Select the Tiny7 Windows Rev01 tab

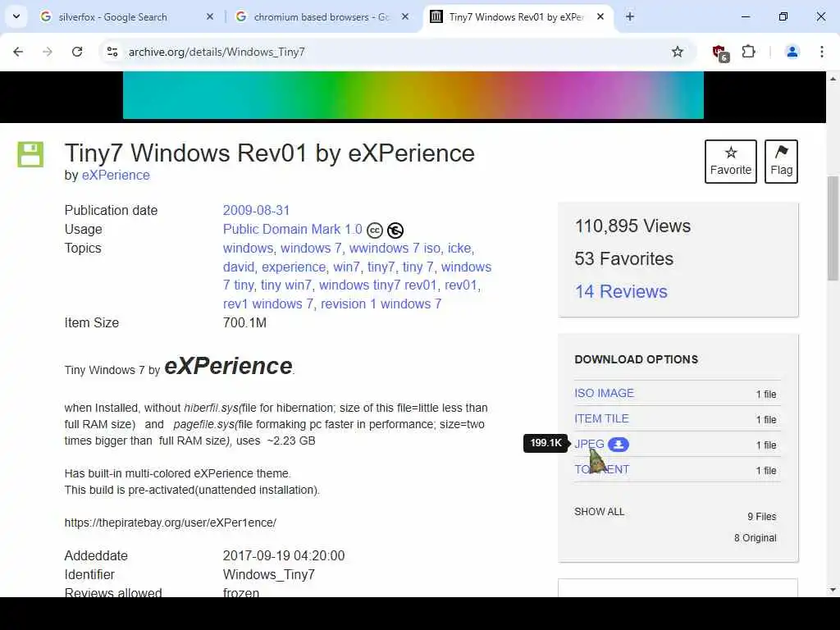tap(516, 16)
